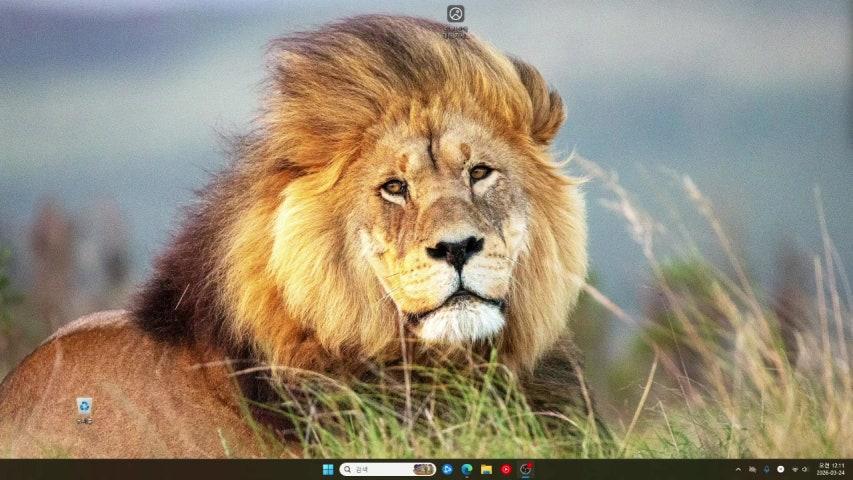The width and height of the screenshot is (853, 480).
Task: Expand the hidden system tray icons chevron
Action: coord(738,469)
